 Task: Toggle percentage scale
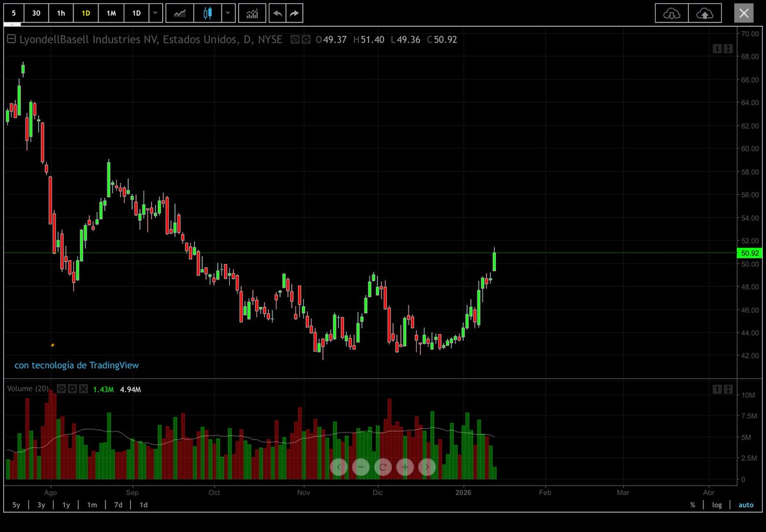(x=693, y=505)
